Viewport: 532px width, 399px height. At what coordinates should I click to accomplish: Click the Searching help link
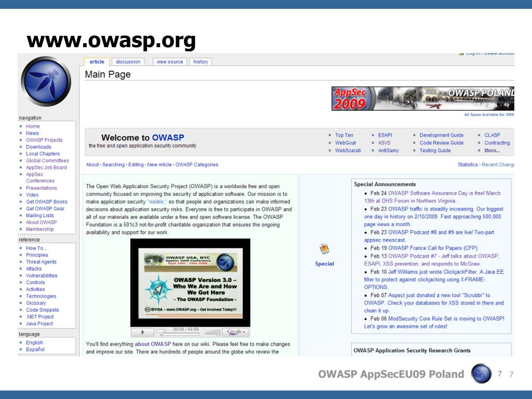point(113,165)
